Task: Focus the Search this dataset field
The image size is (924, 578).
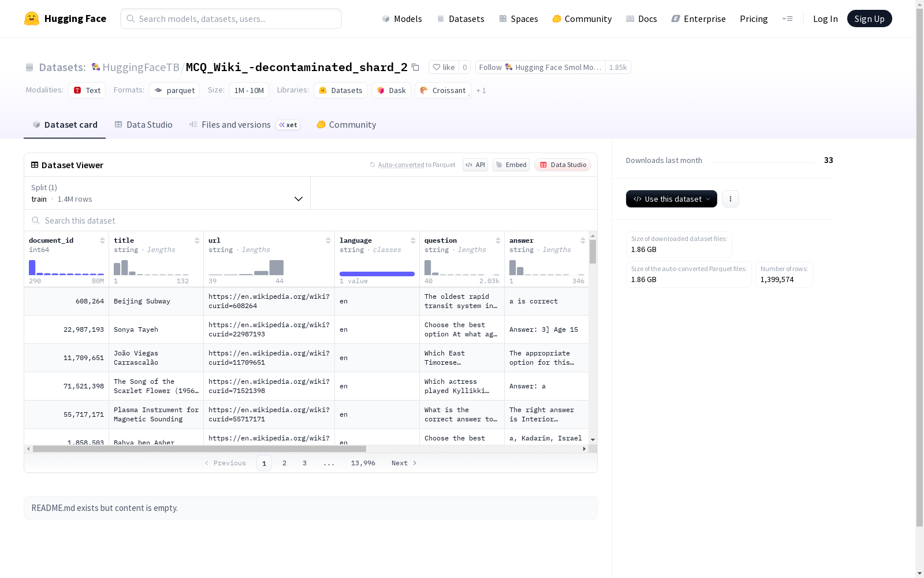Action: [x=311, y=220]
